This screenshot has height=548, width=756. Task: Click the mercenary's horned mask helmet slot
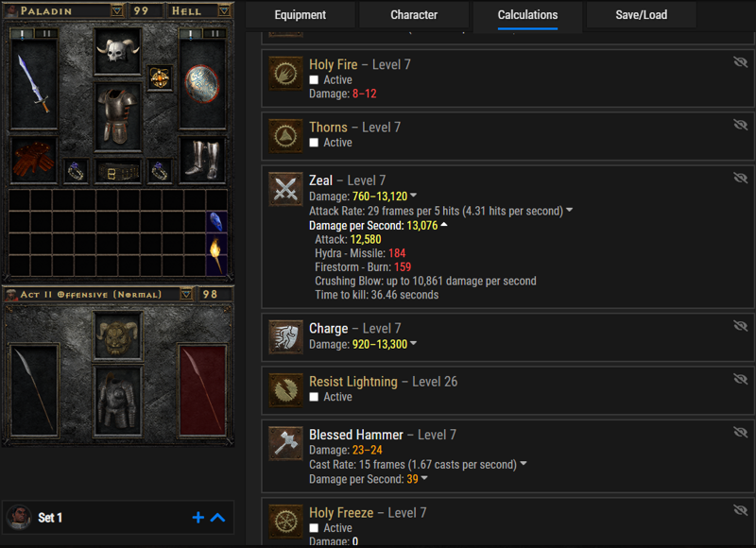tap(117, 336)
